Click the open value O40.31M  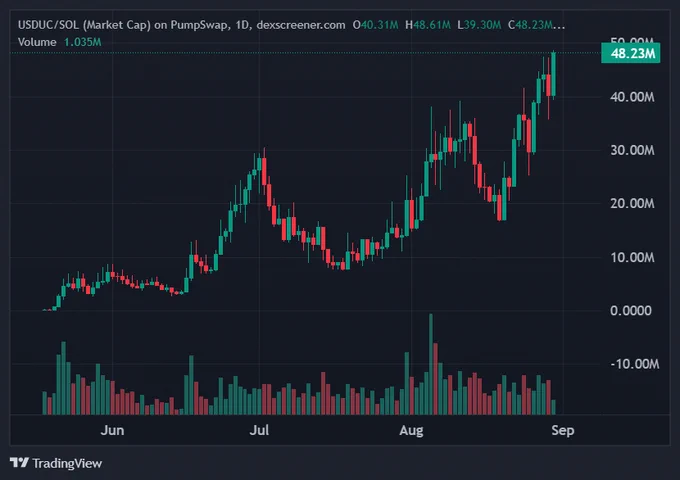coord(376,25)
